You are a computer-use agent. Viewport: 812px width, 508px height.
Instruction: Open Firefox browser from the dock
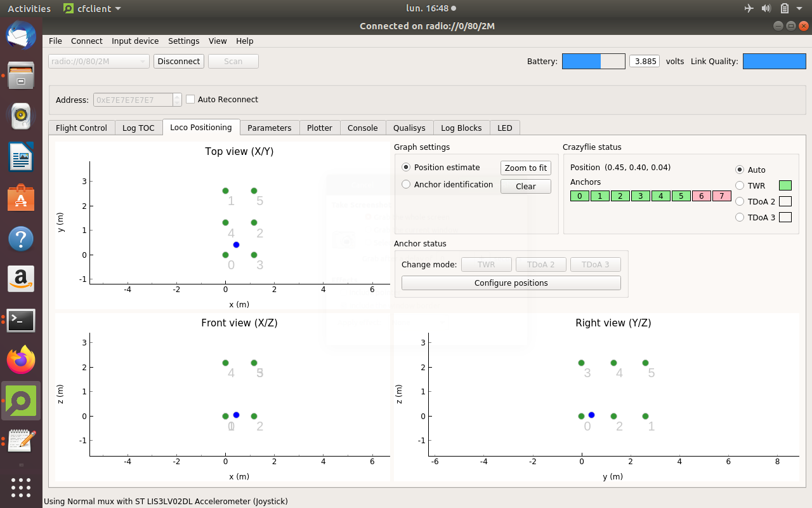click(21, 361)
